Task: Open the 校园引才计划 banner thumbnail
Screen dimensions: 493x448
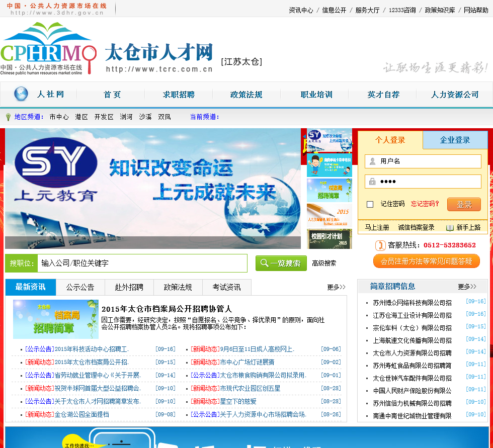Action: point(329,239)
